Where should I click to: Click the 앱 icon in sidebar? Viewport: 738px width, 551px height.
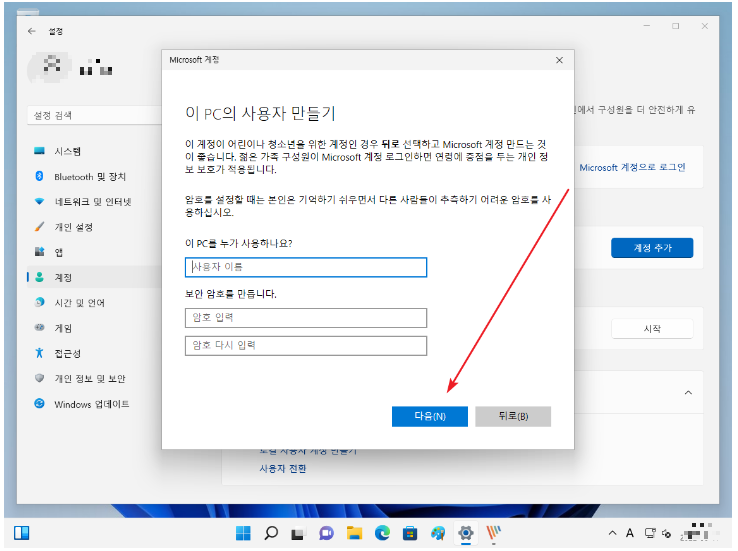coord(40,252)
